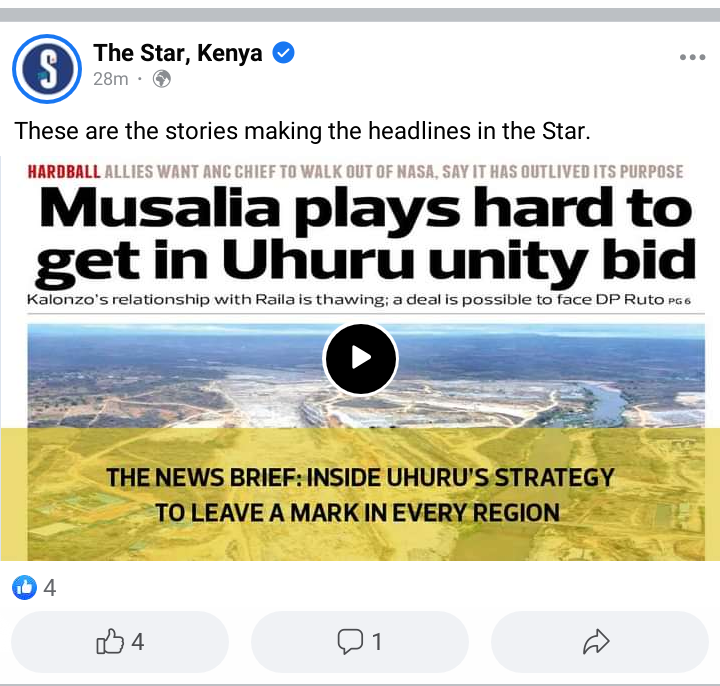Click the comment bubble icon
The width and height of the screenshot is (720, 686).
(x=350, y=641)
